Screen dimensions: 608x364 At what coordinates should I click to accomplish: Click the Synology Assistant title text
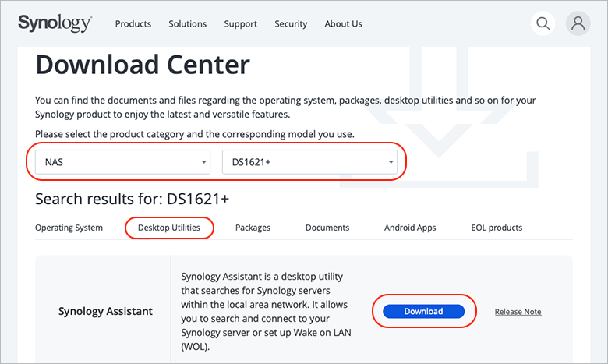pyautogui.click(x=105, y=311)
